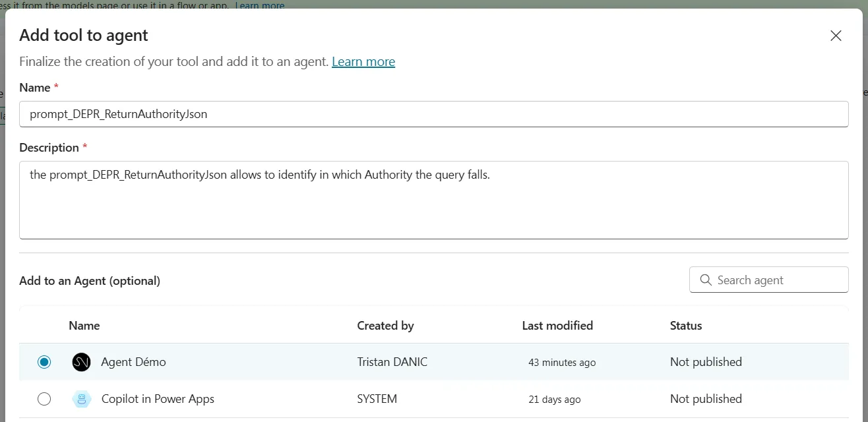The image size is (868, 422).
Task: Click the 21 days ago value
Action: click(555, 399)
